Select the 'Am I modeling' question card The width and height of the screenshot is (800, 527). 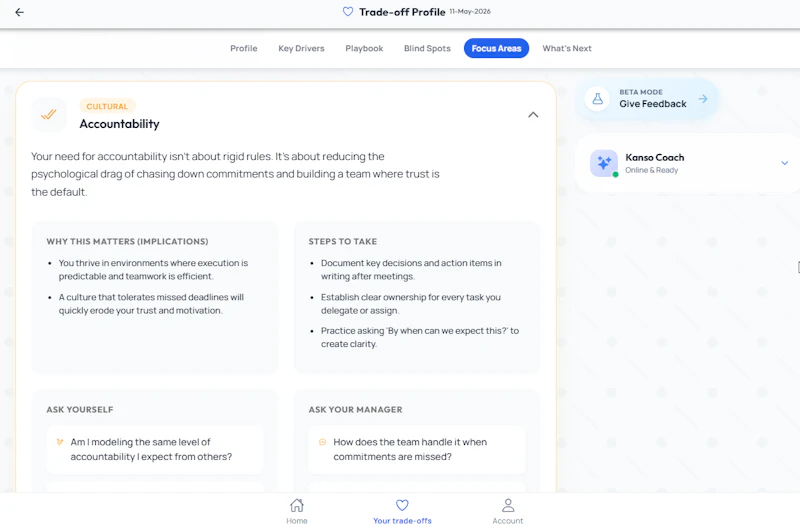(155, 449)
